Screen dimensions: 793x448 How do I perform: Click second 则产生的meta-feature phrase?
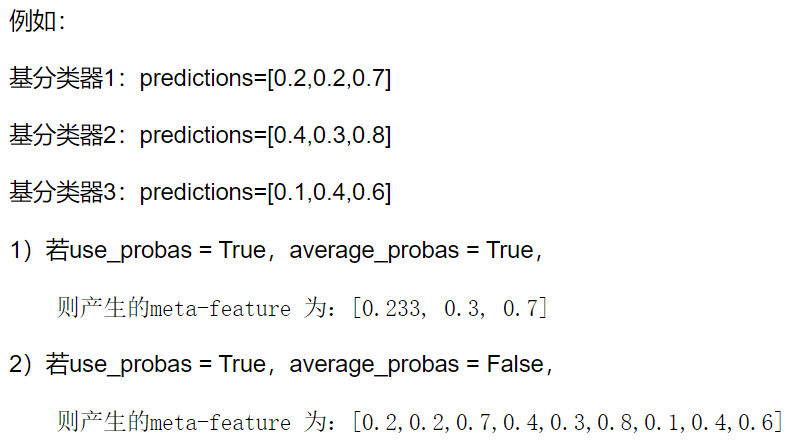(173, 422)
